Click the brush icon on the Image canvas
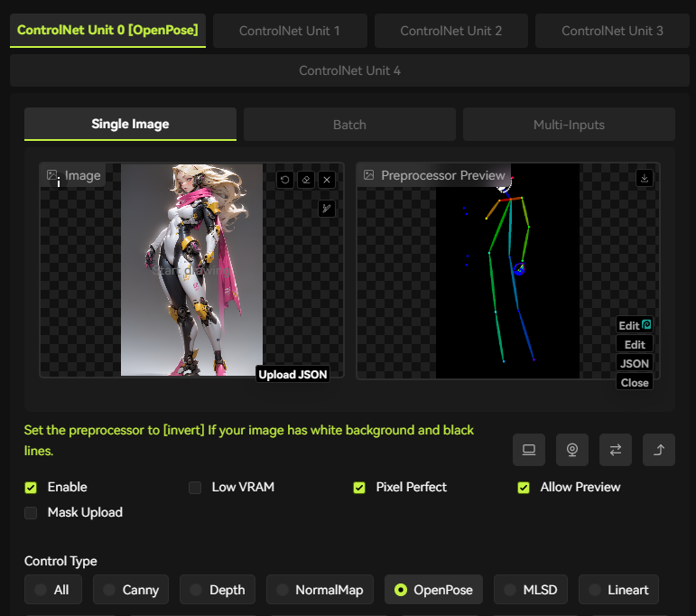 (x=327, y=209)
